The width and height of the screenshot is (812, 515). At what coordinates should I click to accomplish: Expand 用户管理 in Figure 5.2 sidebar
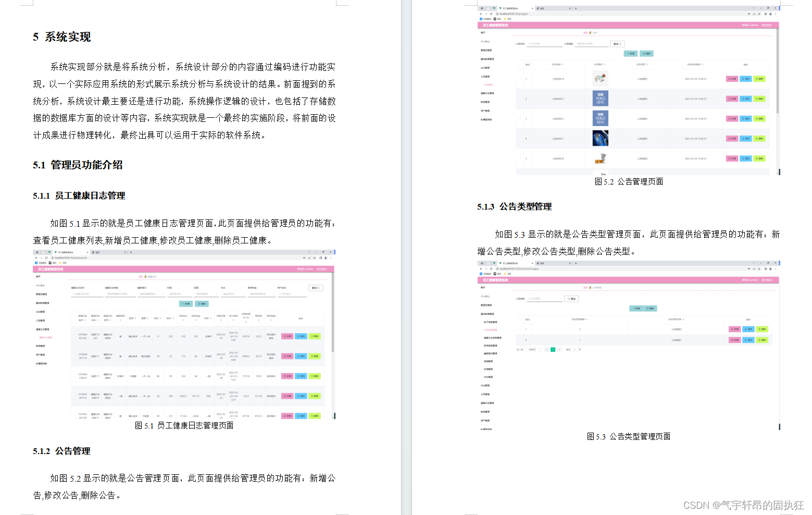(x=493, y=111)
